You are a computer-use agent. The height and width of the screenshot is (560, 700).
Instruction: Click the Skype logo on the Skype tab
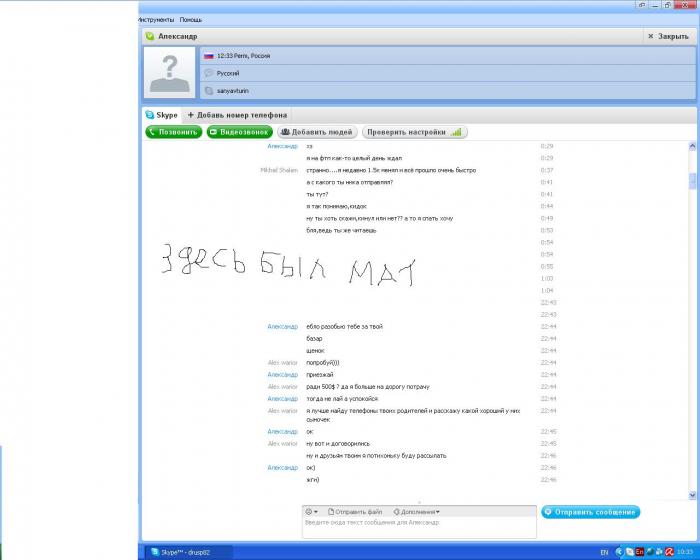pos(150,115)
